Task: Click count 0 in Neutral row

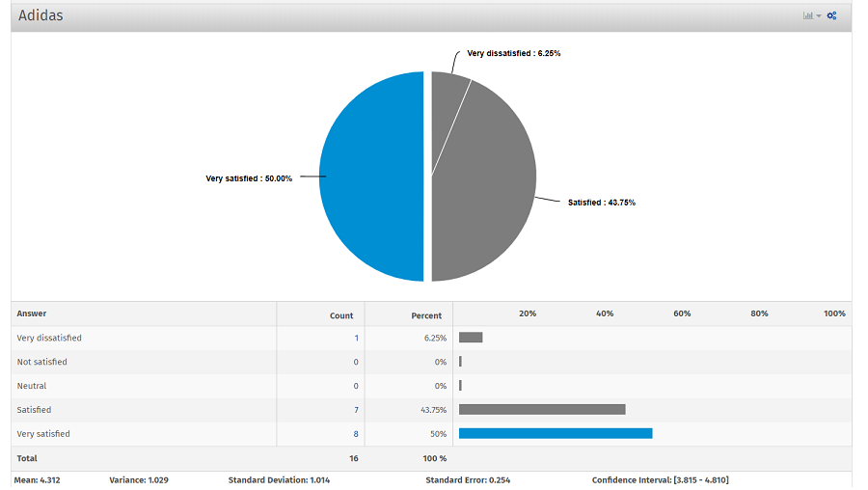Action: point(356,386)
